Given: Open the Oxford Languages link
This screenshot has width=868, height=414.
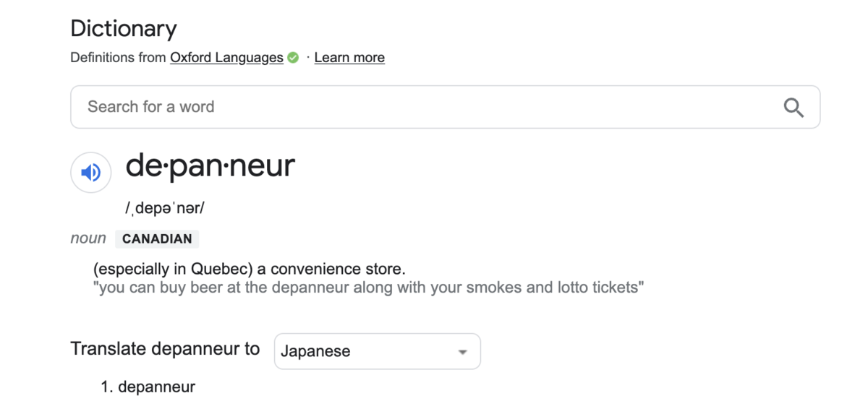Looking at the screenshot, I should pyautogui.click(x=226, y=58).
